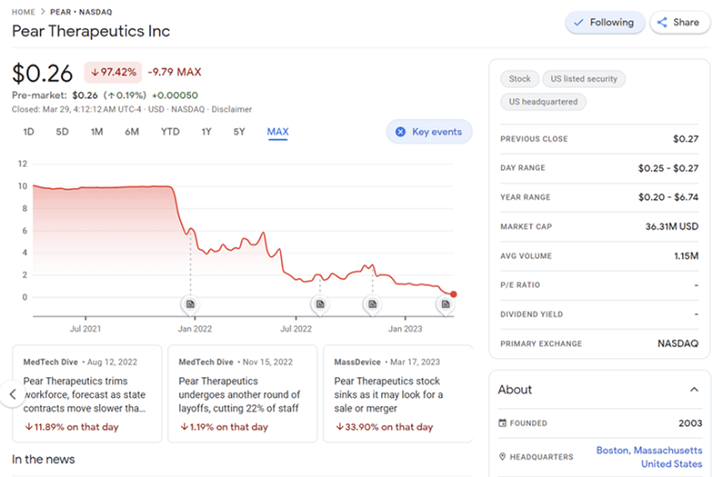Select the 1Y chart range
Image resolution: width=712 pixels, height=477 pixels.
[x=206, y=132]
